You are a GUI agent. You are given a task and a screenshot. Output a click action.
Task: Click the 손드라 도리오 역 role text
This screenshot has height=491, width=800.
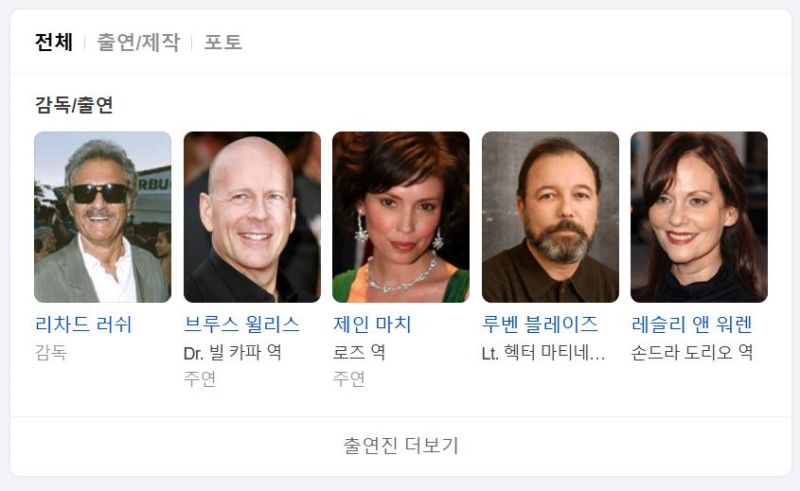(x=692, y=352)
